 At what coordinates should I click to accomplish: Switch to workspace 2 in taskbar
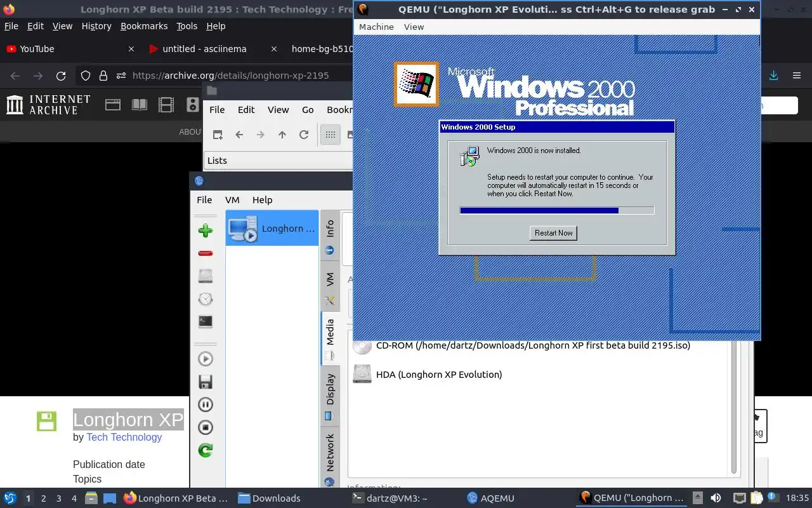[43, 498]
